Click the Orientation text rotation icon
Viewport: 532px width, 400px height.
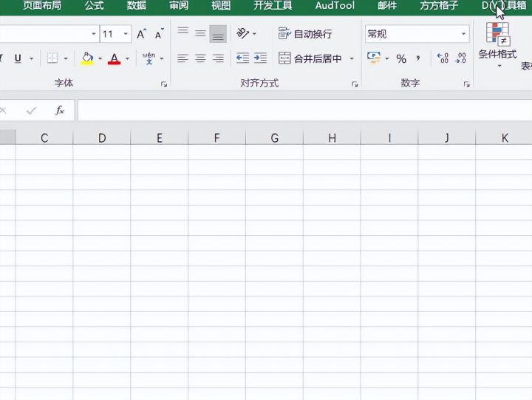pos(242,33)
